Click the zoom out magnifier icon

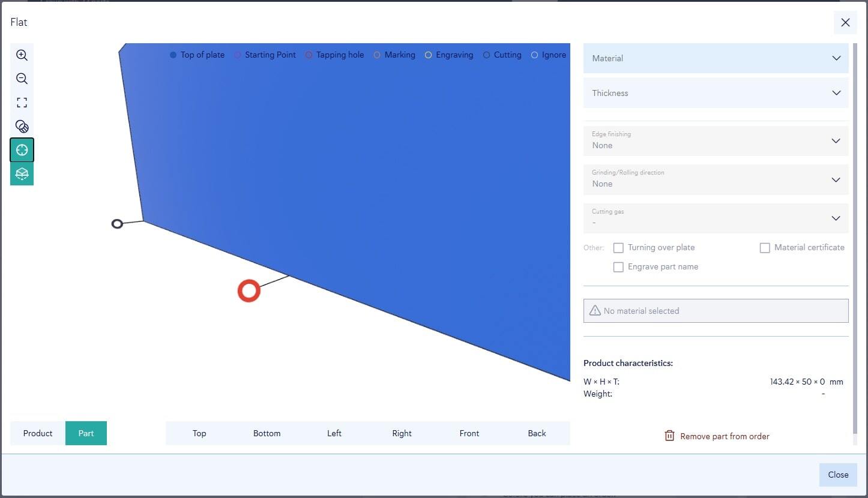[22, 79]
